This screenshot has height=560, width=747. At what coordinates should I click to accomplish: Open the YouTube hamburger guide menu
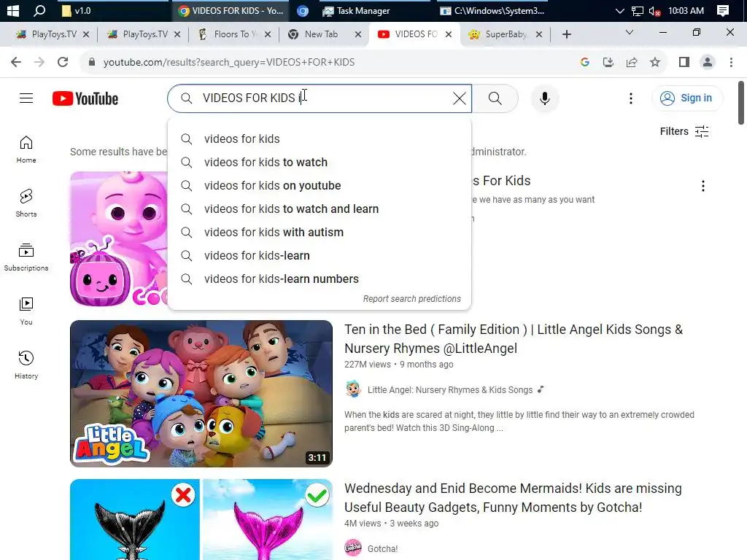(26, 98)
